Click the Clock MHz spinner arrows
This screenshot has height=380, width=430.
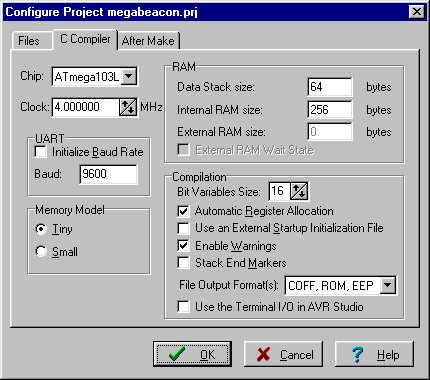(128, 107)
